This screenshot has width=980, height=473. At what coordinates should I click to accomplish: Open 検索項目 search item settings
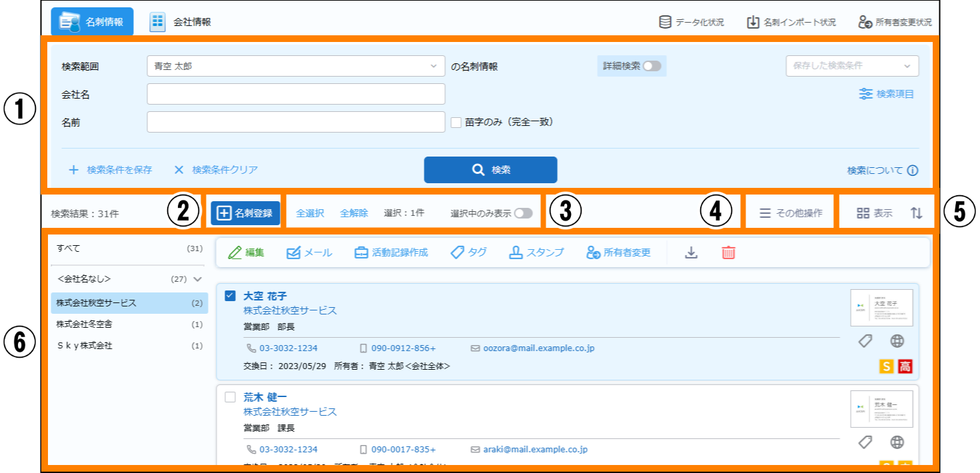[x=887, y=94]
